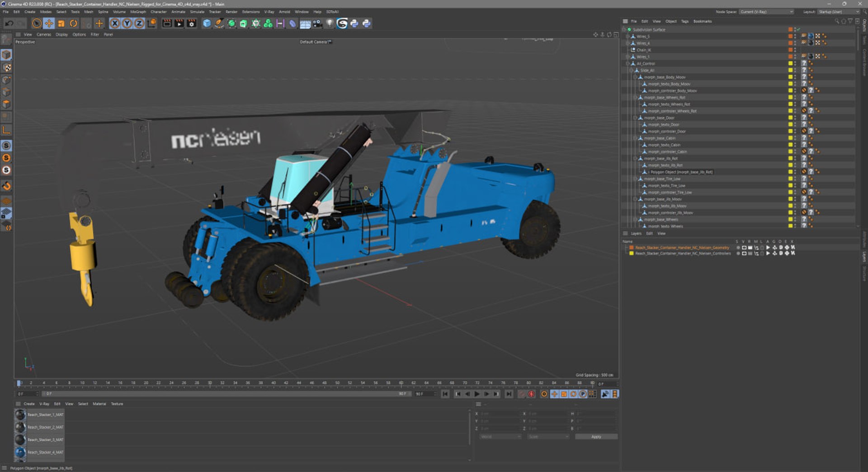Image resolution: width=868 pixels, height=472 pixels.
Task: Click the Spline Pen icon
Action: (x=219, y=24)
